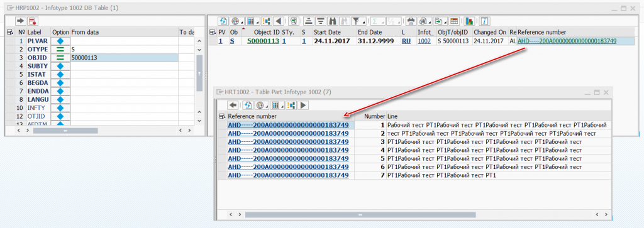Click the execute arrow in the HRP1002 selection panel
The width and height of the screenshot is (644, 228).
[21, 21]
